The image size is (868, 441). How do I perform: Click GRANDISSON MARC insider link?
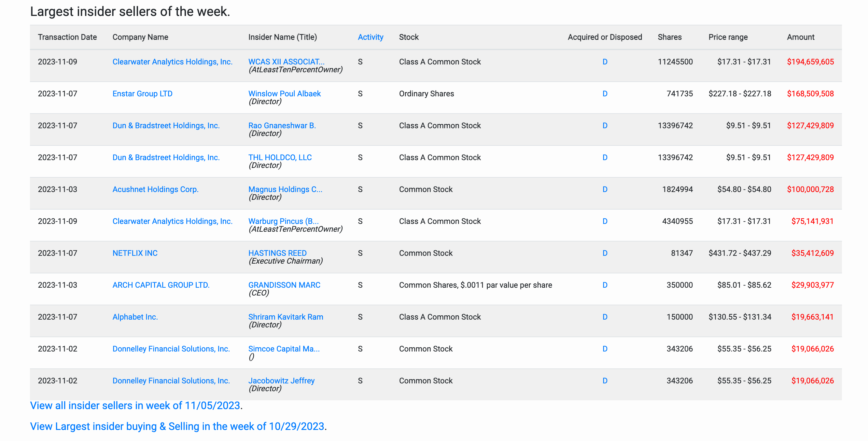tap(284, 285)
